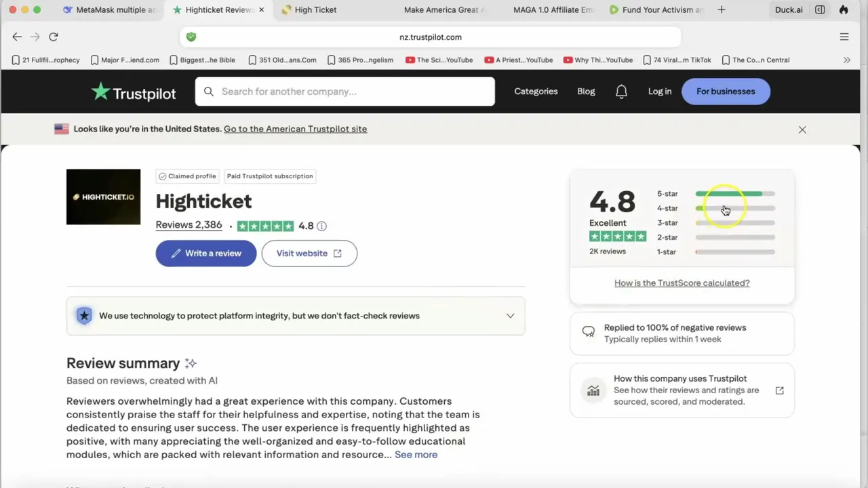This screenshot has height=488, width=868.
Task: Filter reviews by the 1-star bar
Action: point(734,252)
